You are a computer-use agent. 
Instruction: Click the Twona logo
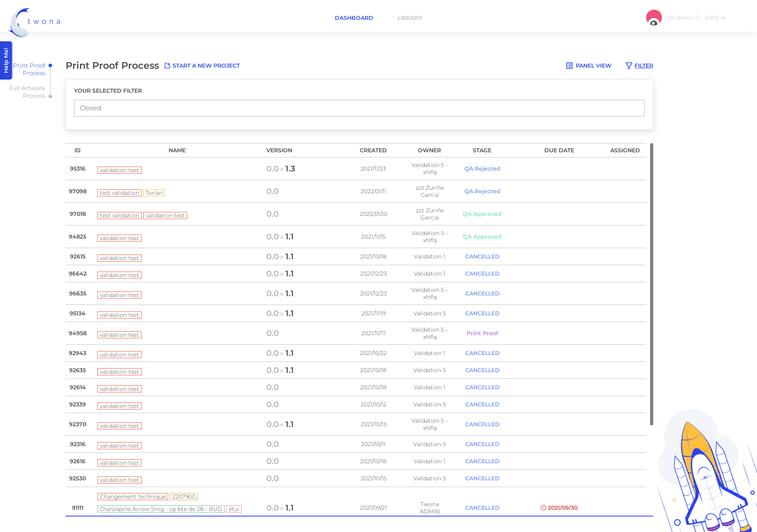35,22
